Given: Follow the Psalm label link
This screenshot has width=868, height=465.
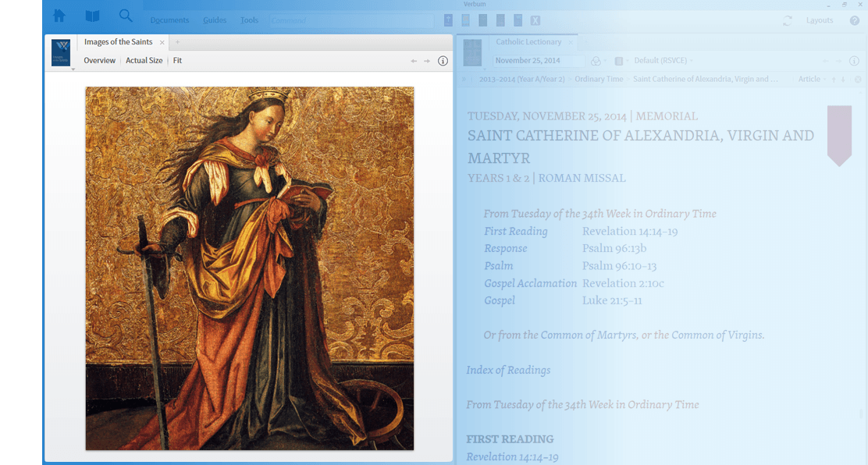Looking at the screenshot, I should coord(498,266).
